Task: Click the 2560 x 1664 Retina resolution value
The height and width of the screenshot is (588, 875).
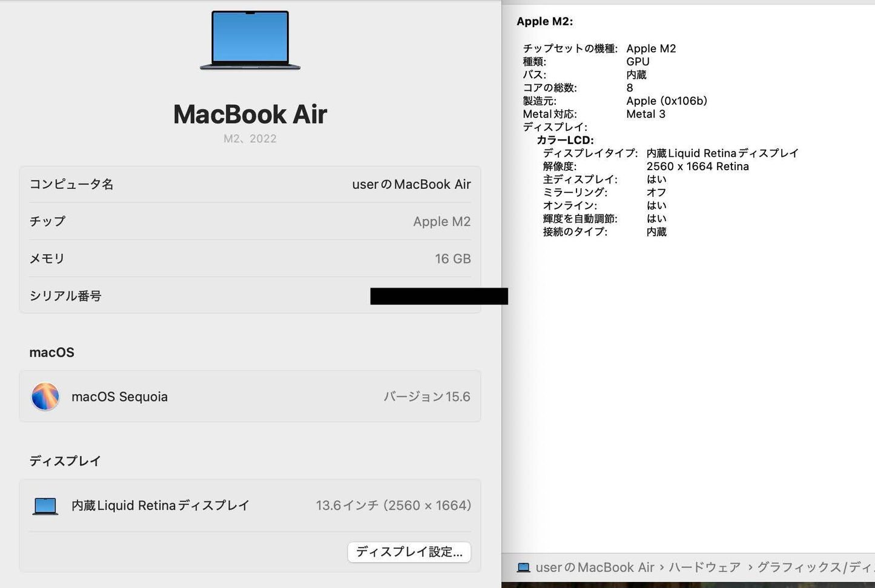Action: (x=698, y=166)
